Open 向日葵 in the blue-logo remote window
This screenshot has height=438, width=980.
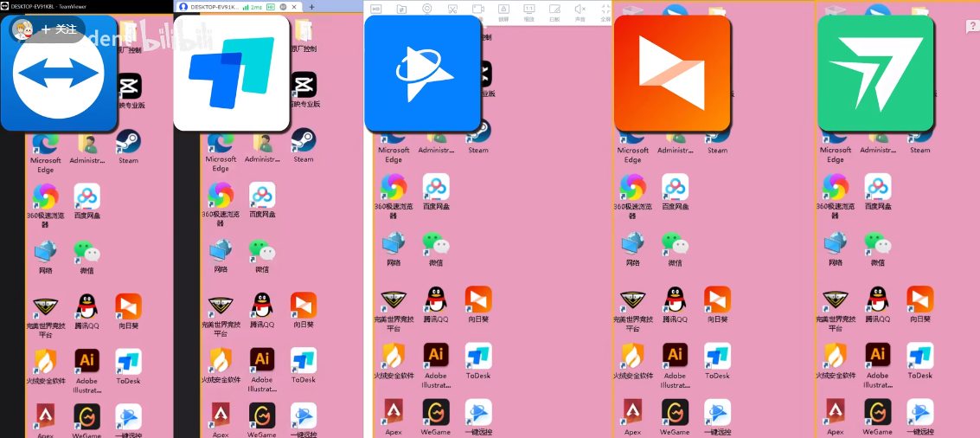pos(478,304)
